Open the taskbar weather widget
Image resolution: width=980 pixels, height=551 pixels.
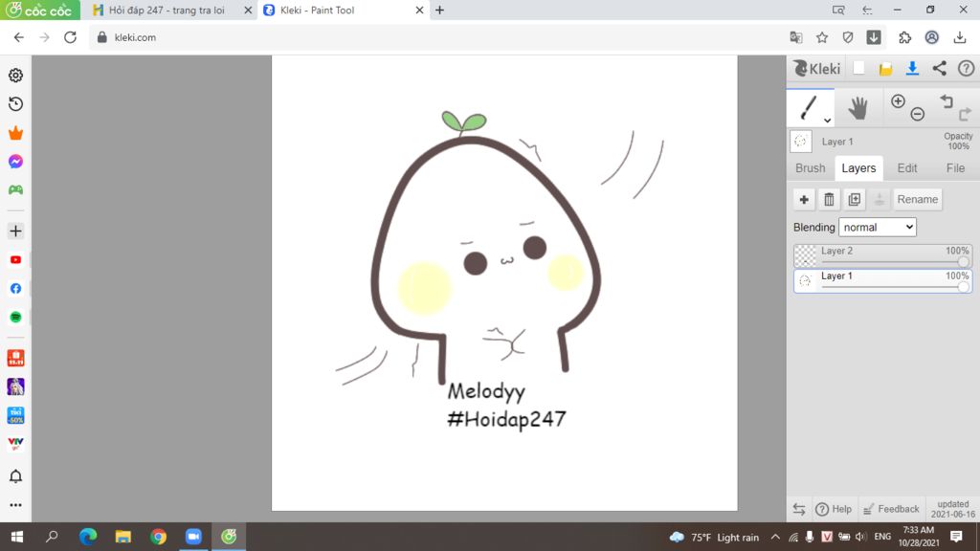[x=714, y=538]
